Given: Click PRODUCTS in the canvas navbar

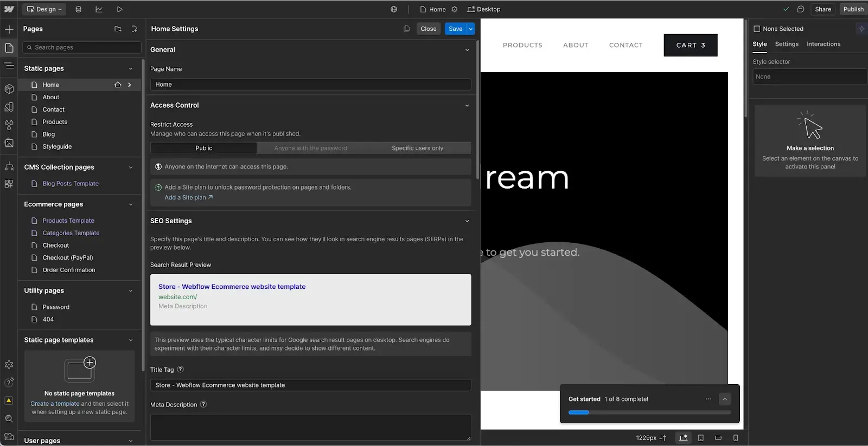Looking at the screenshot, I should click(522, 46).
